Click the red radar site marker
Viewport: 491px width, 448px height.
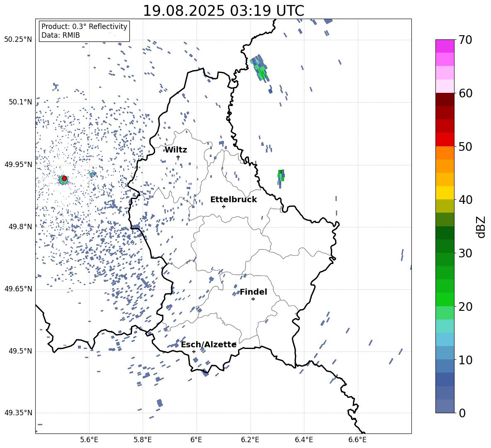(64, 178)
